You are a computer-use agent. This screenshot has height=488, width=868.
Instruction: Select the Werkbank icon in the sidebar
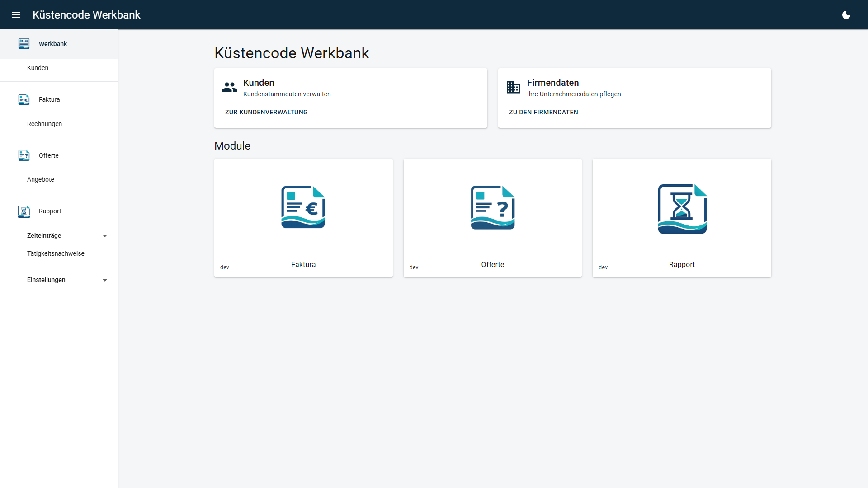tap(24, 44)
